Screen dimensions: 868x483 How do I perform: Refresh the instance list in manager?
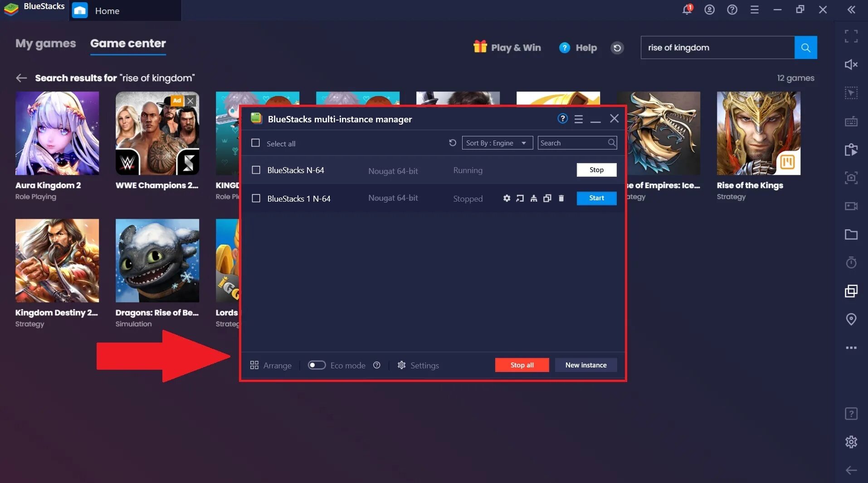click(x=452, y=143)
